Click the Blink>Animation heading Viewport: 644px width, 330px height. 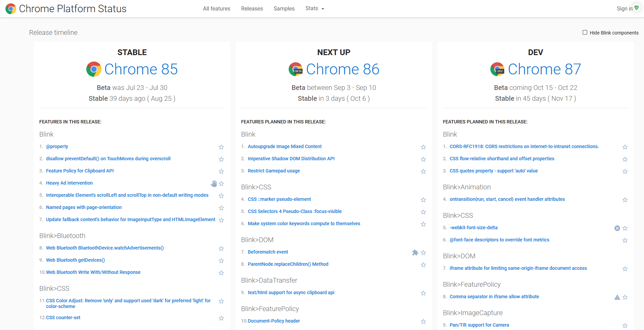click(467, 187)
